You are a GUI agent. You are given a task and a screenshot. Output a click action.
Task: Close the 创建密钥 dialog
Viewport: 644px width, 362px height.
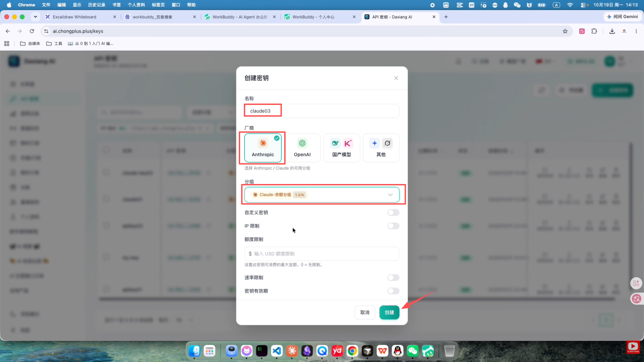tap(396, 78)
